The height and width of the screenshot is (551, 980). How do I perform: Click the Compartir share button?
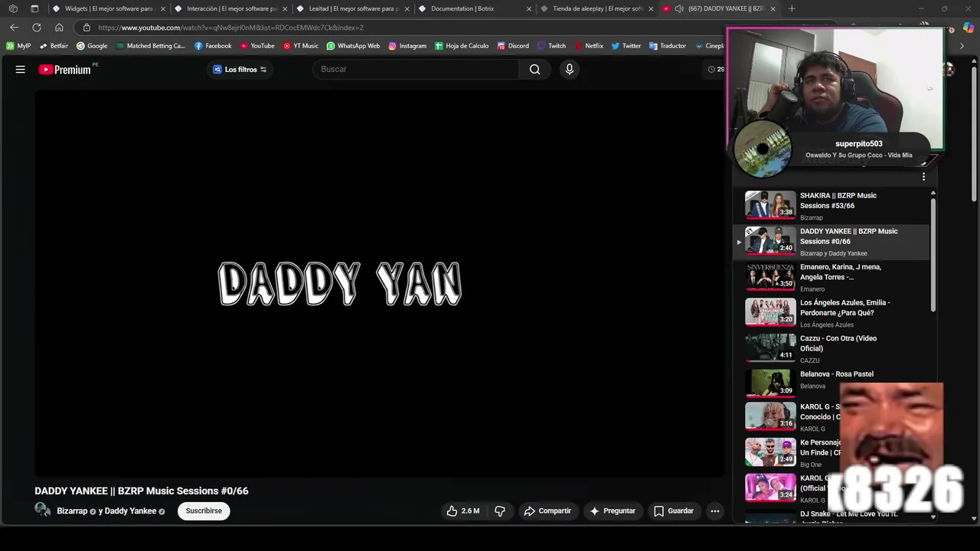pyautogui.click(x=547, y=510)
